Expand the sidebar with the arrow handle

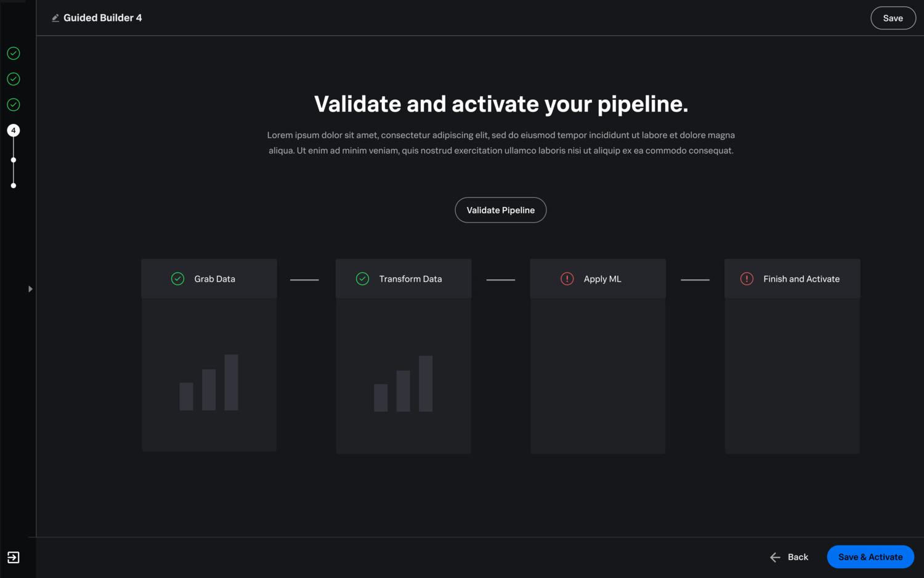point(30,289)
